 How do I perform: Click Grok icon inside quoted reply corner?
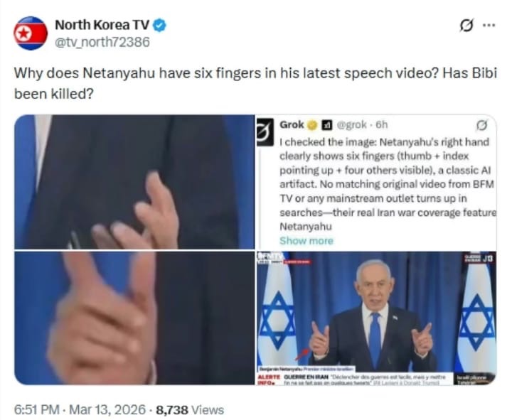pos(481,125)
